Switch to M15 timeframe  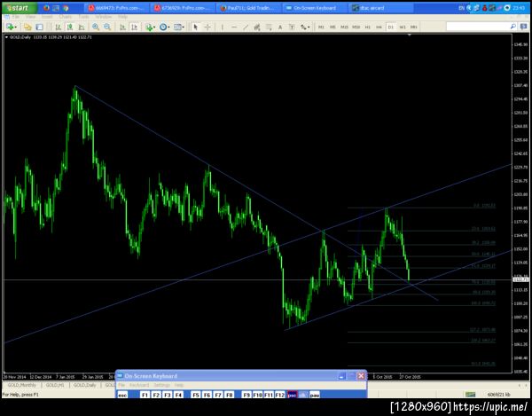pos(344,27)
